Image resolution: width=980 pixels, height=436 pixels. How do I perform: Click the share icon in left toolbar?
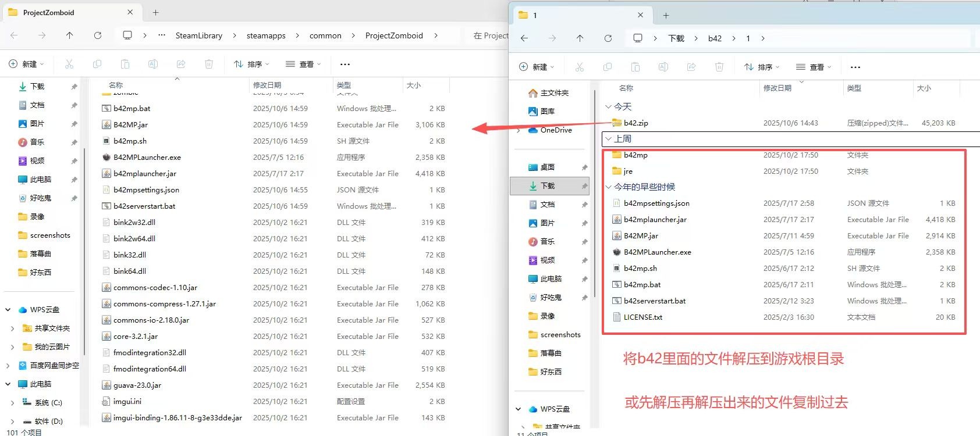click(181, 64)
